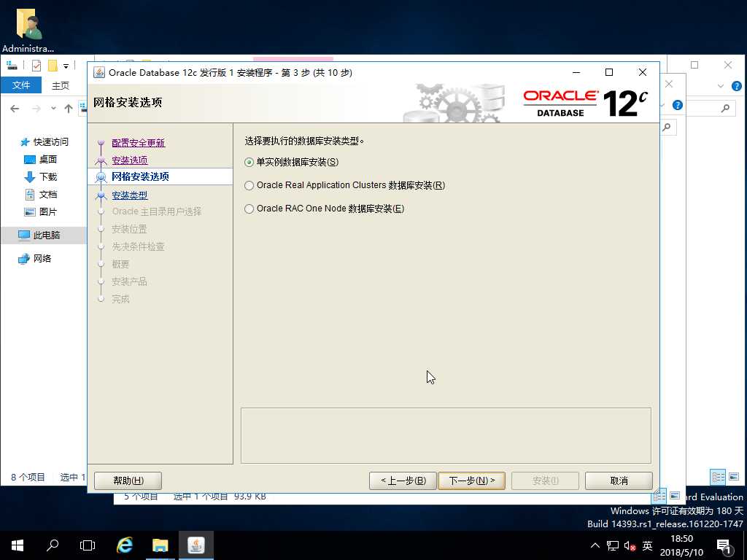Click new folder icon in Explorer quick toolbar
Image resolution: width=747 pixels, height=560 pixels.
tap(53, 65)
